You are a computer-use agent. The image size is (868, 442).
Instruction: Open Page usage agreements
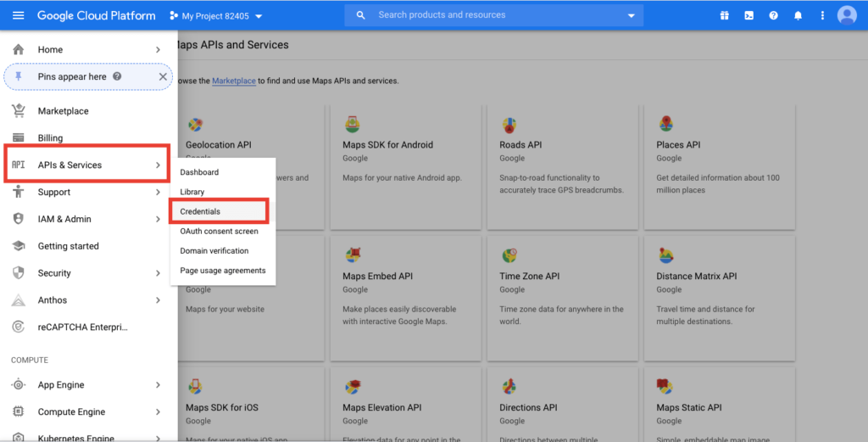[x=223, y=271]
